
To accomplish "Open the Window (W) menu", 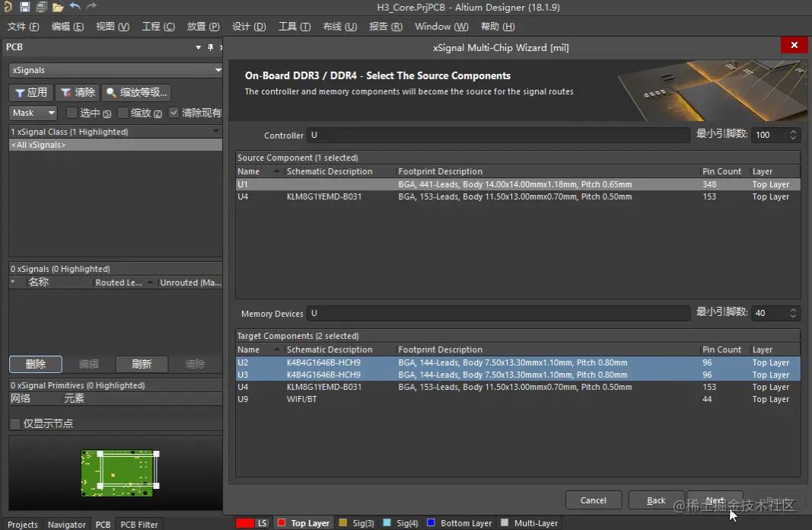I will click(441, 27).
